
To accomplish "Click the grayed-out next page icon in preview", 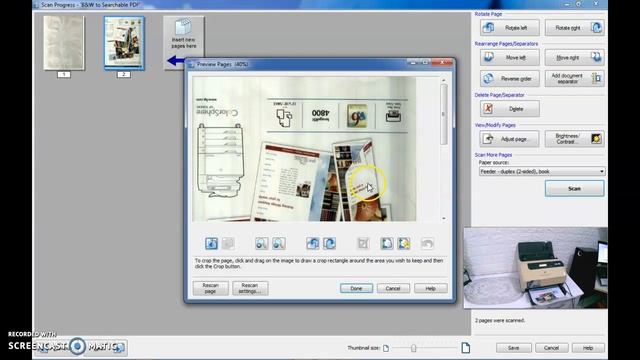I will 228,244.
